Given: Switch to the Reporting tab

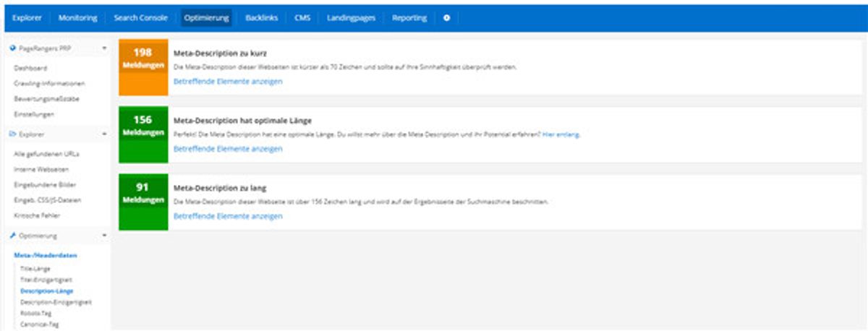Looking at the screenshot, I should 409,18.
